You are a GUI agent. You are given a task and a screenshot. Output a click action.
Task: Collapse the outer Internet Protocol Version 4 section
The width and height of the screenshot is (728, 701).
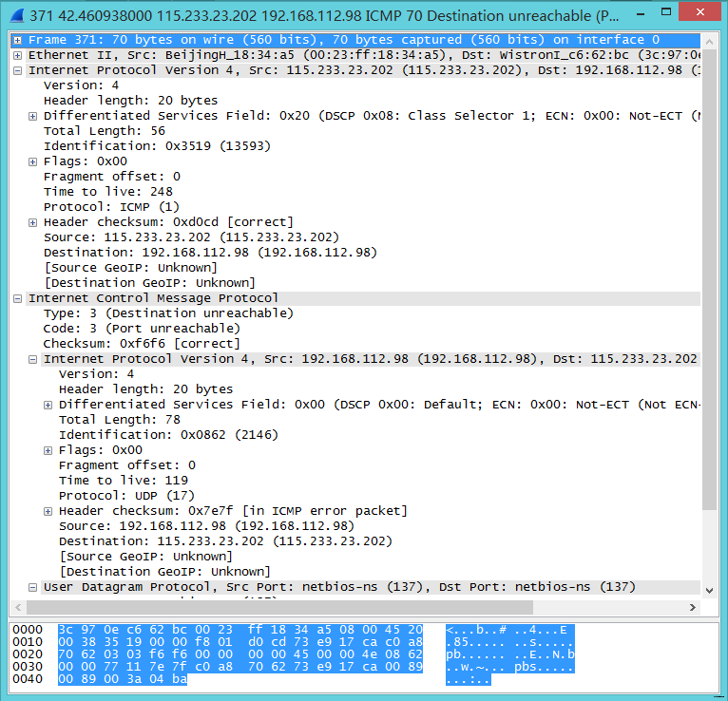click(x=18, y=70)
